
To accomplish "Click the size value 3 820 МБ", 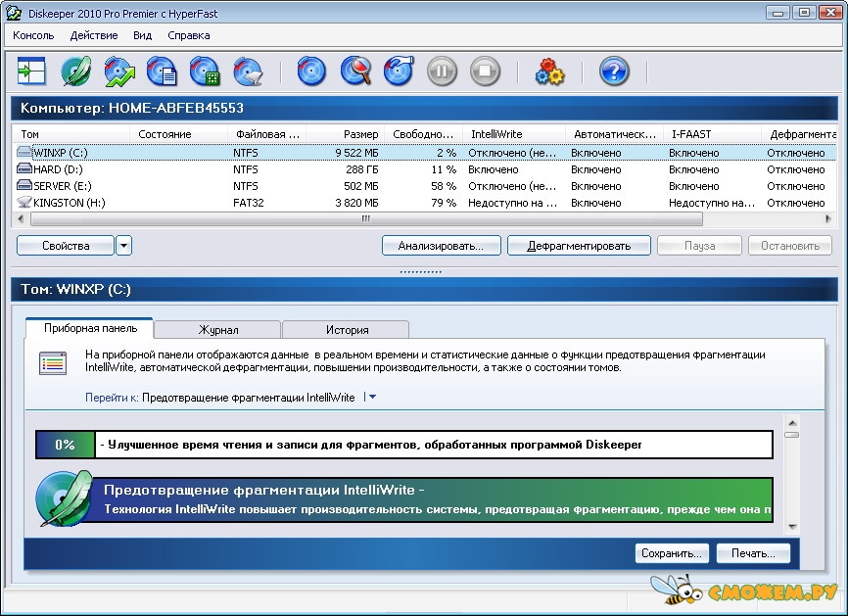I will pos(356,203).
